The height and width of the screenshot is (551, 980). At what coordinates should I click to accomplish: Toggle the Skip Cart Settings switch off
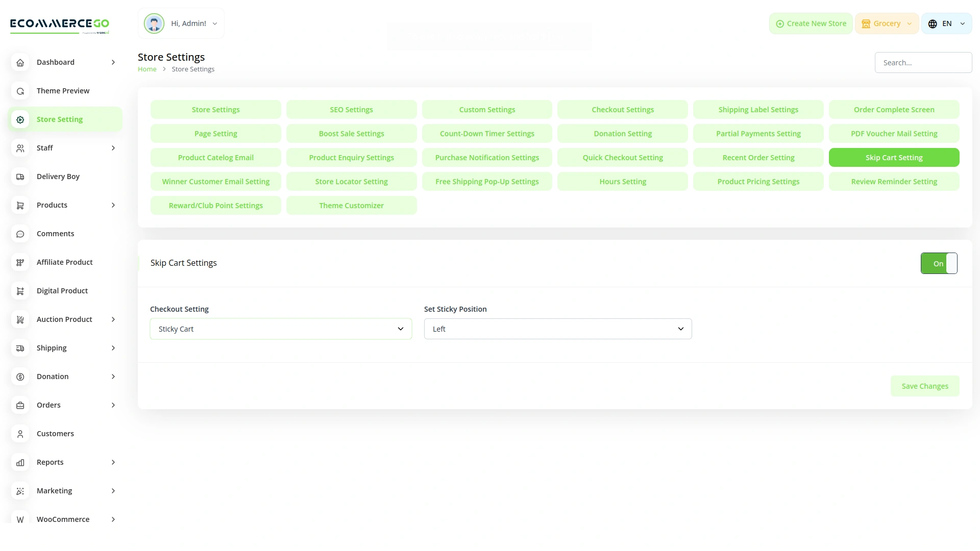tap(939, 263)
